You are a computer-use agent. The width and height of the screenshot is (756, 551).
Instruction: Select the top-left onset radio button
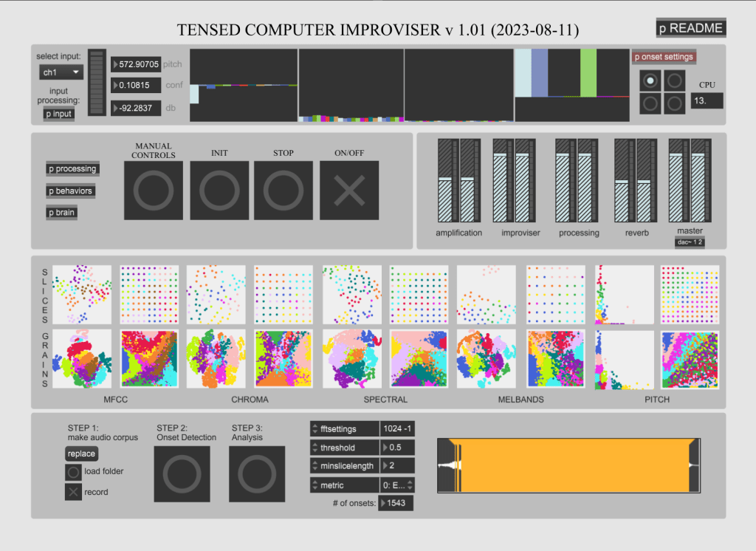650,81
